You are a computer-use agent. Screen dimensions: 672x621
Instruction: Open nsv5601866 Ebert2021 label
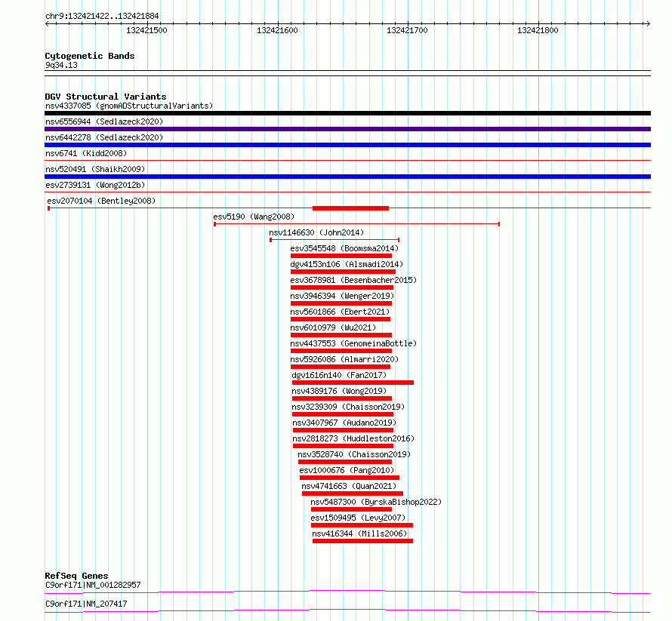tap(340, 312)
